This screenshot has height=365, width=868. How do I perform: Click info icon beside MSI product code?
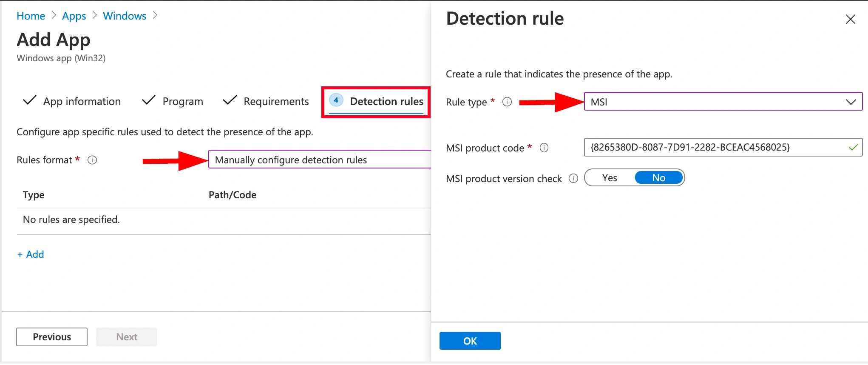tap(544, 148)
